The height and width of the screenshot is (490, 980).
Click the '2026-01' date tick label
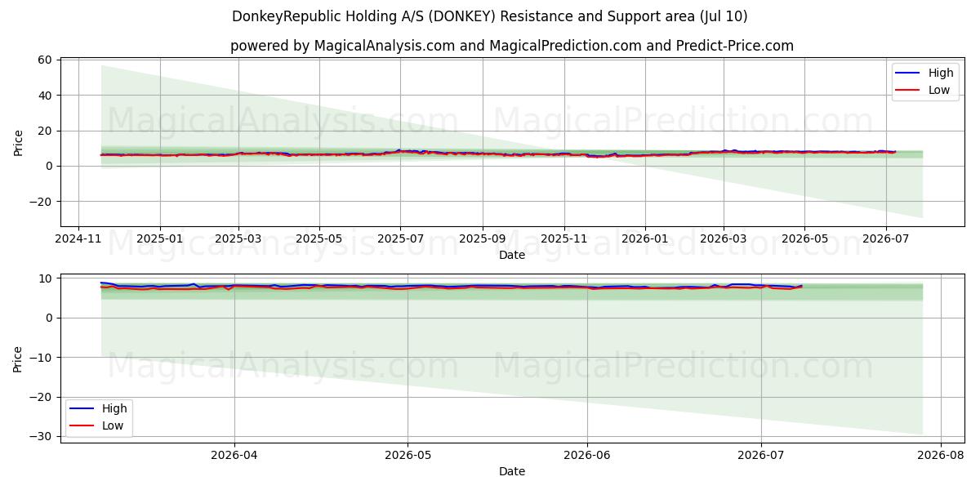pos(645,240)
